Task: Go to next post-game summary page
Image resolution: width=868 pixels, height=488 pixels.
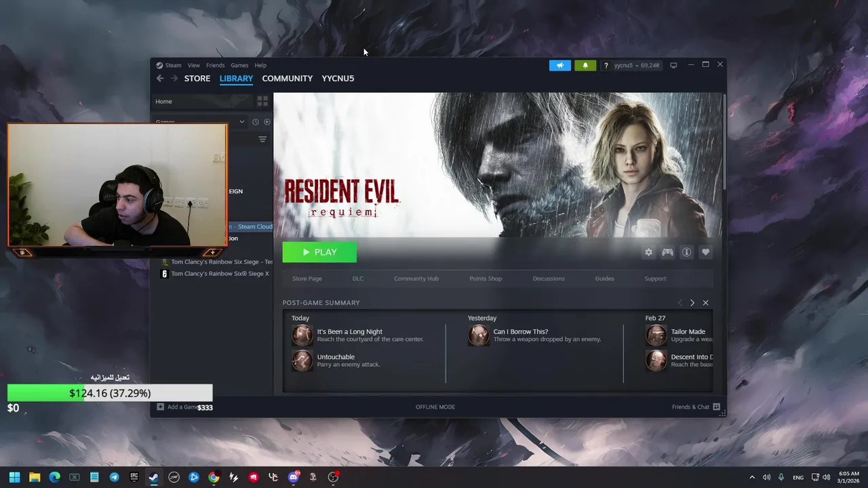Action: coord(692,303)
